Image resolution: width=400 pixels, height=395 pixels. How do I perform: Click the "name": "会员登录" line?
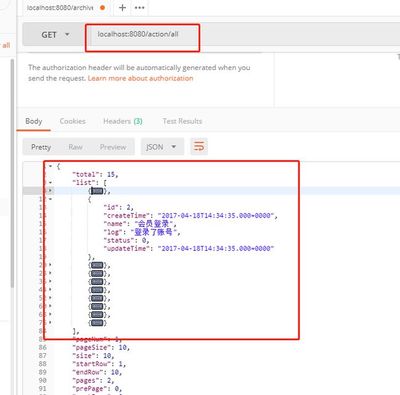pyautogui.click(x=140, y=224)
